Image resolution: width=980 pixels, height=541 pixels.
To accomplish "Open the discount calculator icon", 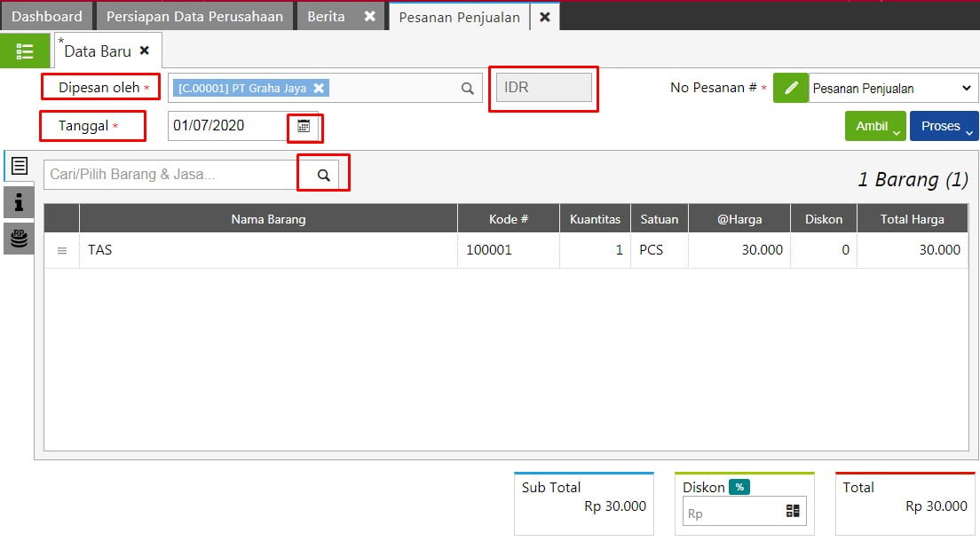I will pyautogui.click(x=793, y=511).
